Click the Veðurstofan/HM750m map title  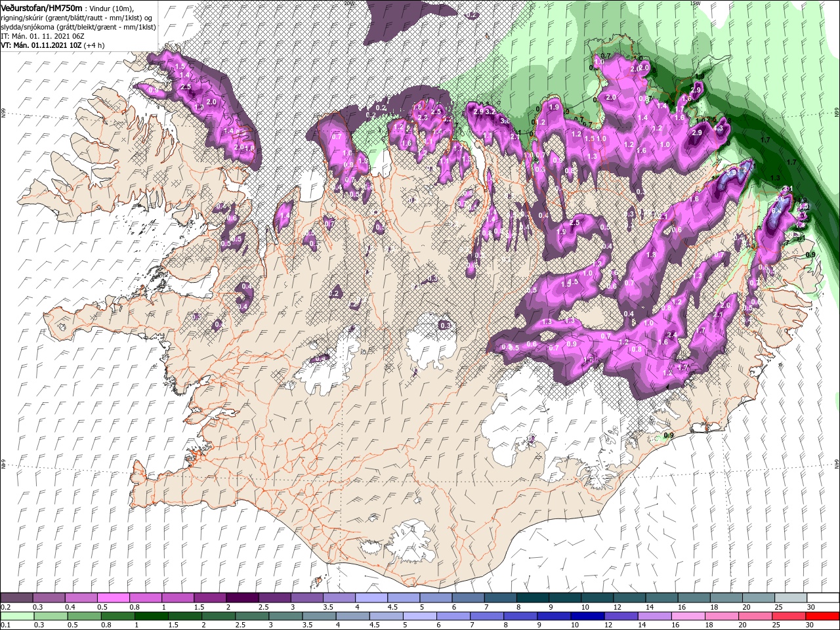pyautogui.click(x=42, y=8)
